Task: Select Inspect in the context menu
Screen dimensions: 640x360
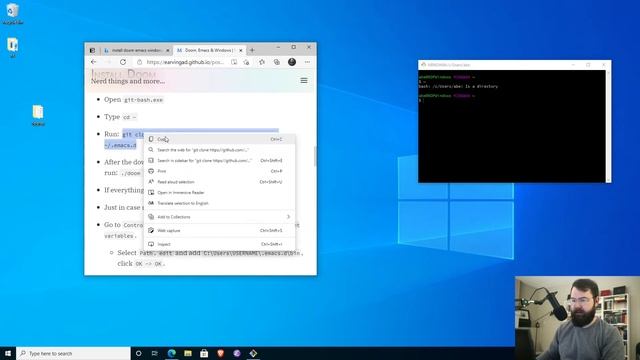Action: [219, 244]
